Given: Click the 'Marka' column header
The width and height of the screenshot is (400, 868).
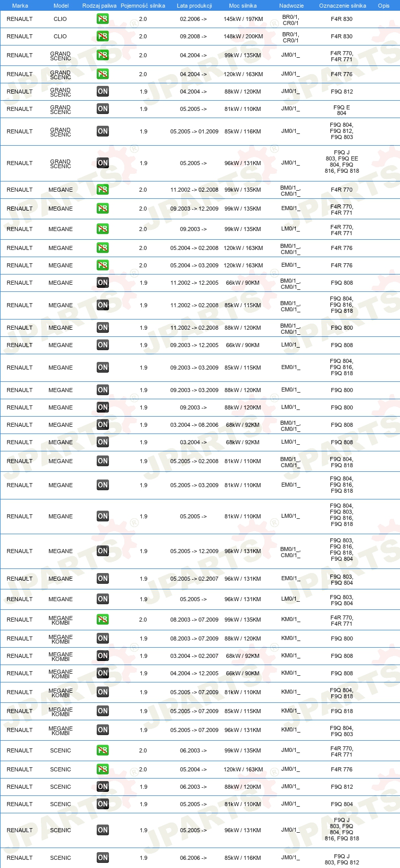Looking at the screenshot, I should coord(20,6).
